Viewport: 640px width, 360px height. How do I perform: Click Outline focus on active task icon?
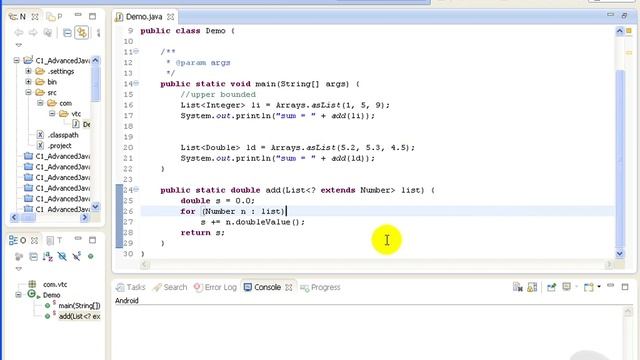(19, 256)
